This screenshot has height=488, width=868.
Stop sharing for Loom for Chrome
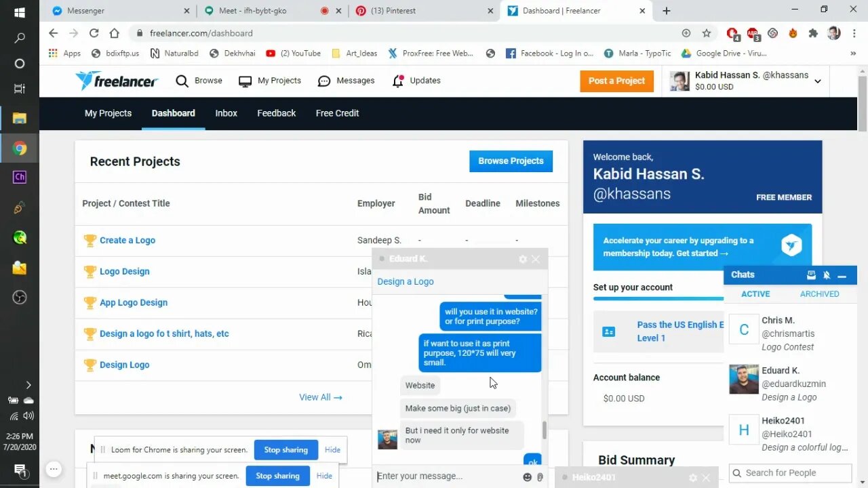[285, 450]
